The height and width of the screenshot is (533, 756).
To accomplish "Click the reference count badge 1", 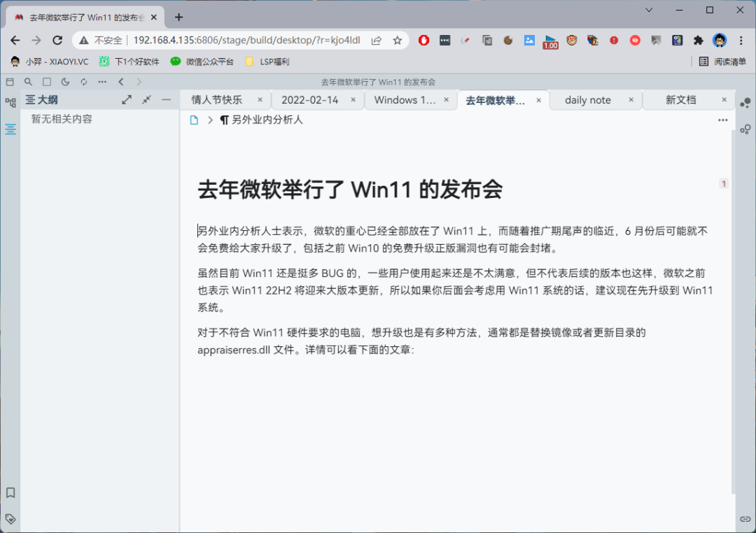I will click(724, 183).
